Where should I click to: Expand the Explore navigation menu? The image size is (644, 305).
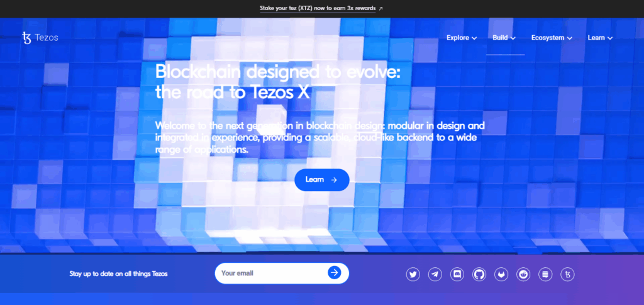pos(462,38)
